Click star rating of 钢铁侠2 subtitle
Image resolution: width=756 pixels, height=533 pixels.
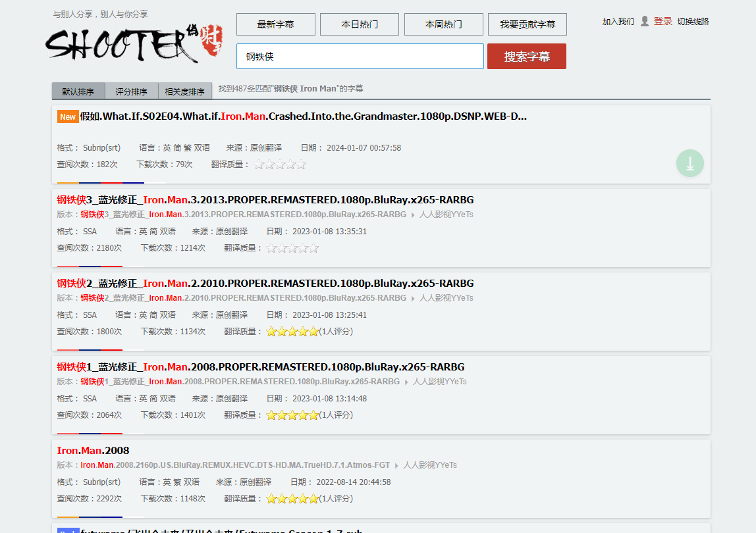pos(292,332)
